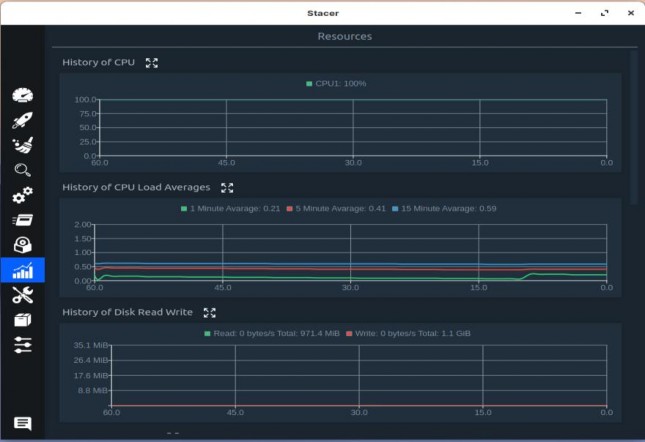
Task: Toggle 15 Minute Average legend series
Action: [444, 208]
